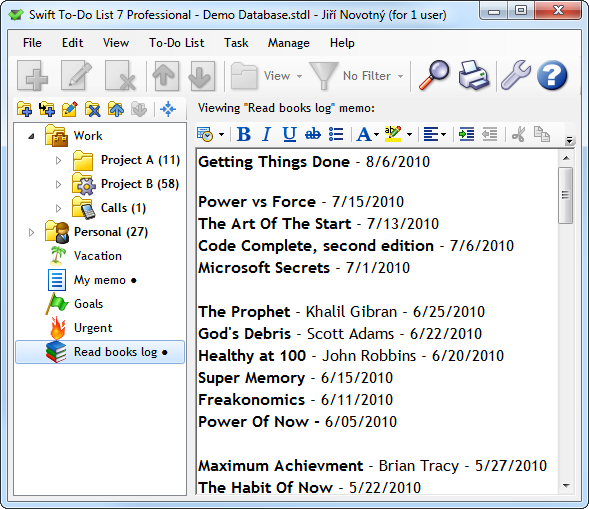Open the To-Do List menu
The image size is (589, 509).
click(x=177, y=43)
